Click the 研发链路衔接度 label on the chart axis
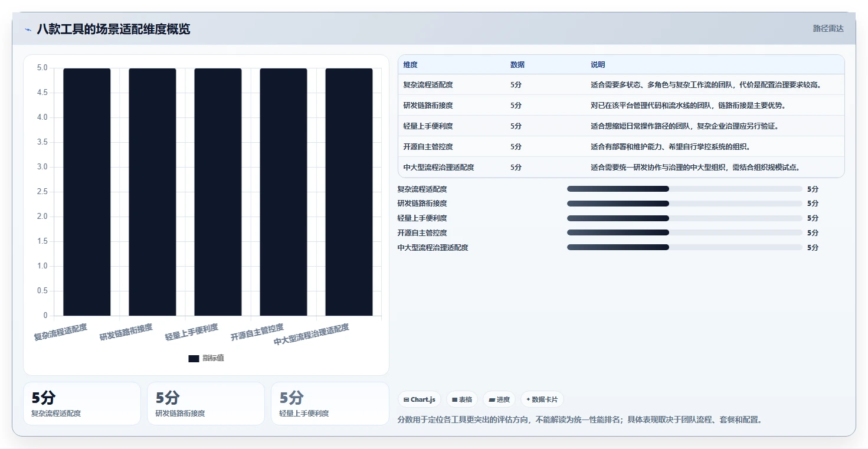Image resolution: width=868 pixels, height=449 pixels. pos(126,332)
